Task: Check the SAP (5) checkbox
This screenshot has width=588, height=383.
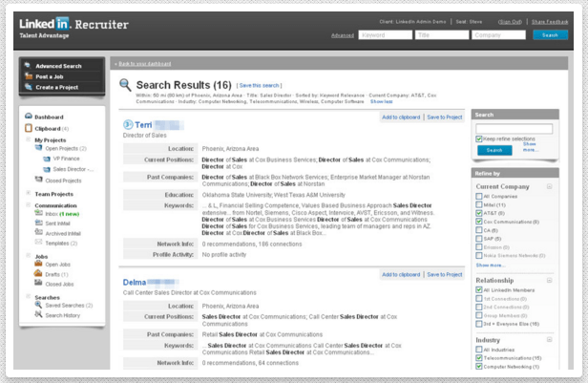Action: 479,239
